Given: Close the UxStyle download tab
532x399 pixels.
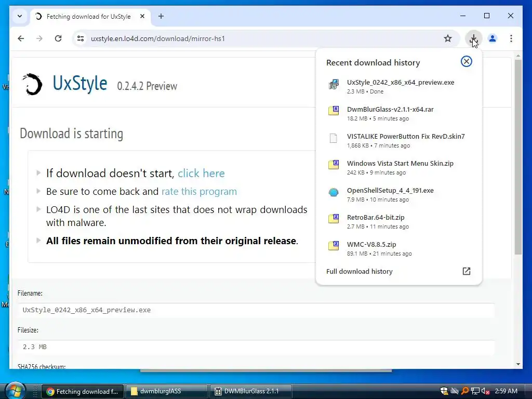Looking at the screenshot, I should point(142,16).
